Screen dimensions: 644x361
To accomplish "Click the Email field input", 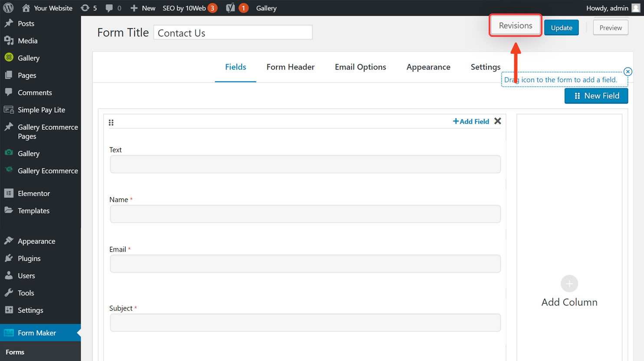I will pyautogui.click(x=305, y=264).
